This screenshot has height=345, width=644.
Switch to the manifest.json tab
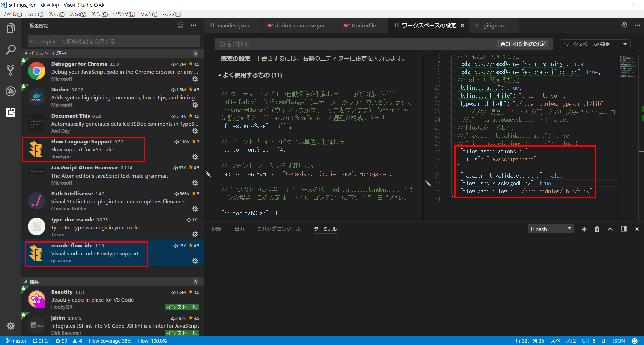(x=233, y=25)
